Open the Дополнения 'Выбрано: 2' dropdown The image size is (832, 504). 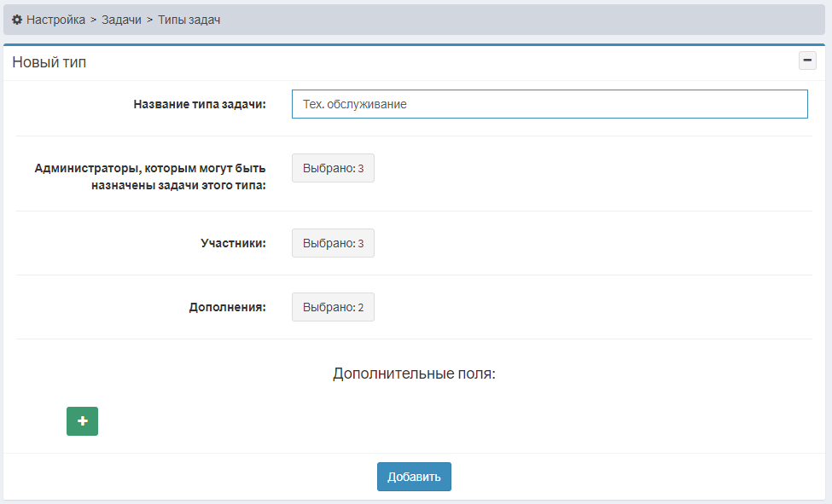tap(333, 307)
